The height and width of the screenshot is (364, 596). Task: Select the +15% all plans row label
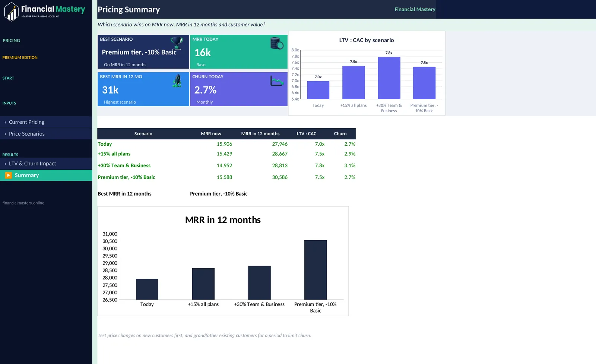click(114, 154)
